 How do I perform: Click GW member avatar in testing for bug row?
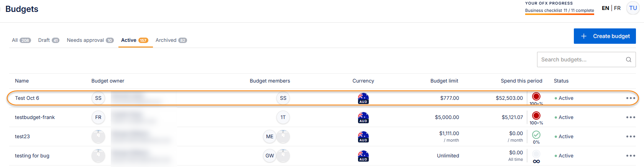269,156
